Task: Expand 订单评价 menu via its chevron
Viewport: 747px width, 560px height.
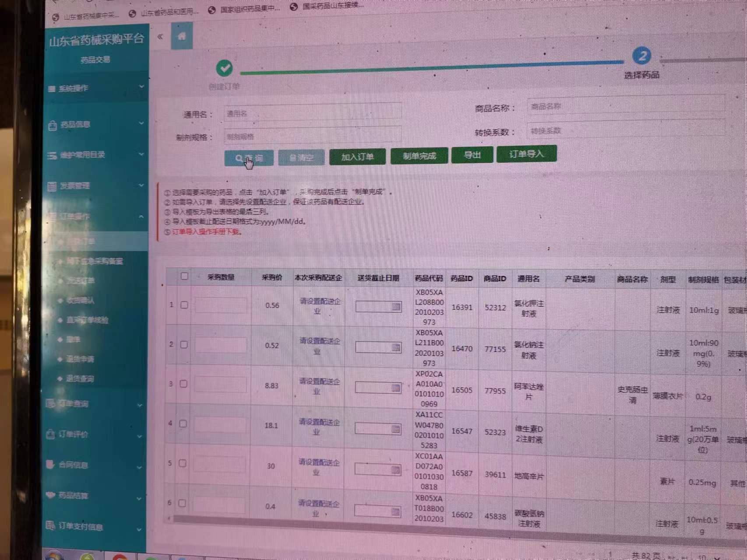Action: (x=139, y=436)
